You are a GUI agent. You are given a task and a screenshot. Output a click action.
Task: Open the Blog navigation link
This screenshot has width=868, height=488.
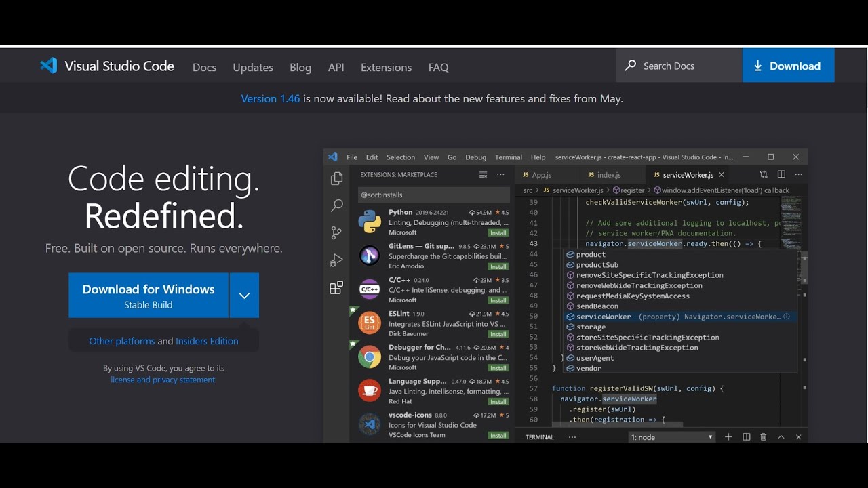tap(300, 67)
